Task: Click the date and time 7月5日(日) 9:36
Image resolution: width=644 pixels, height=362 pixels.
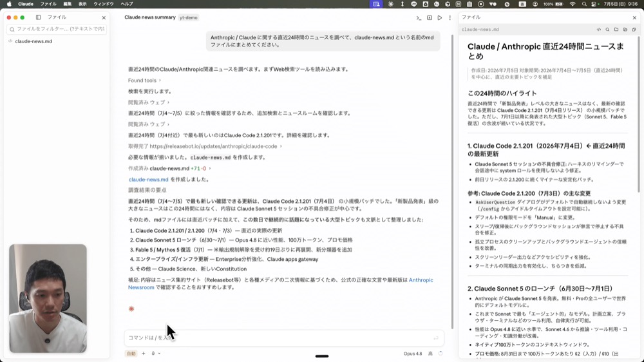Action: [x=620, y=4]
